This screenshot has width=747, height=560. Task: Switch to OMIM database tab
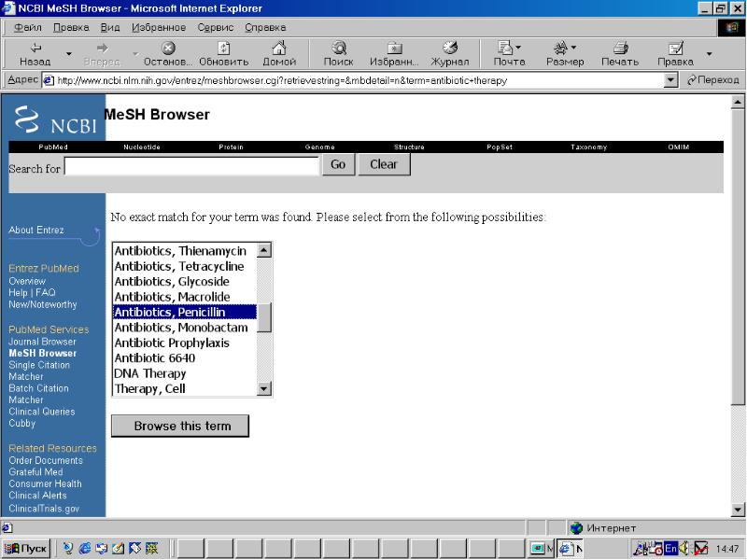[679, 147]
